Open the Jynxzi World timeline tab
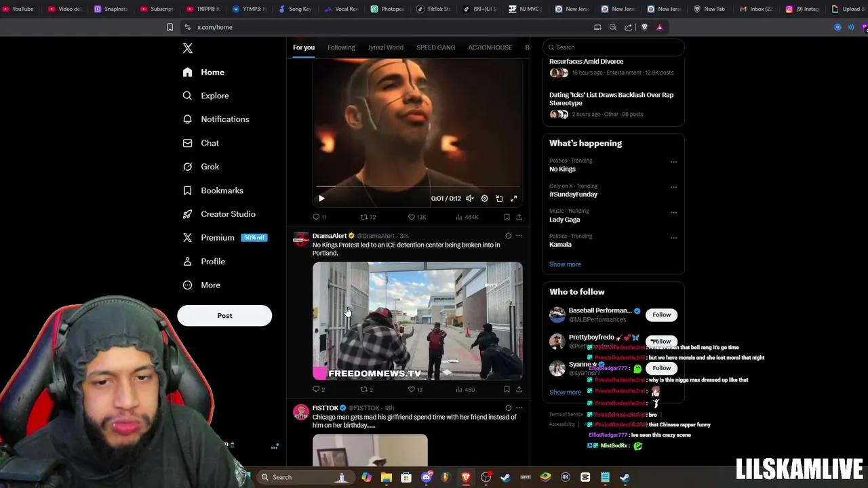This screenshot has width=868, height=488. point(385,47)
